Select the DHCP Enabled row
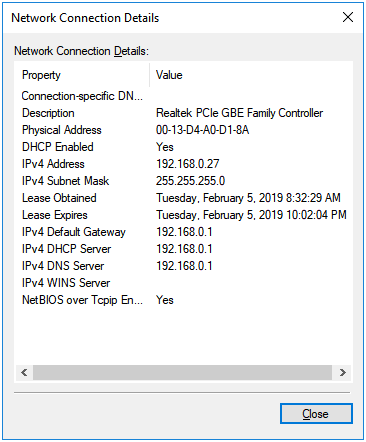 (183, 147)
